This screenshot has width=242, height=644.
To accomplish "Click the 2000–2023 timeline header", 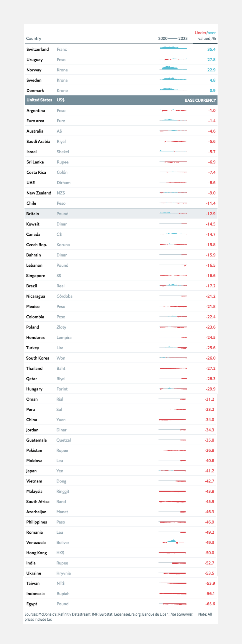I will tap(173, 38).
